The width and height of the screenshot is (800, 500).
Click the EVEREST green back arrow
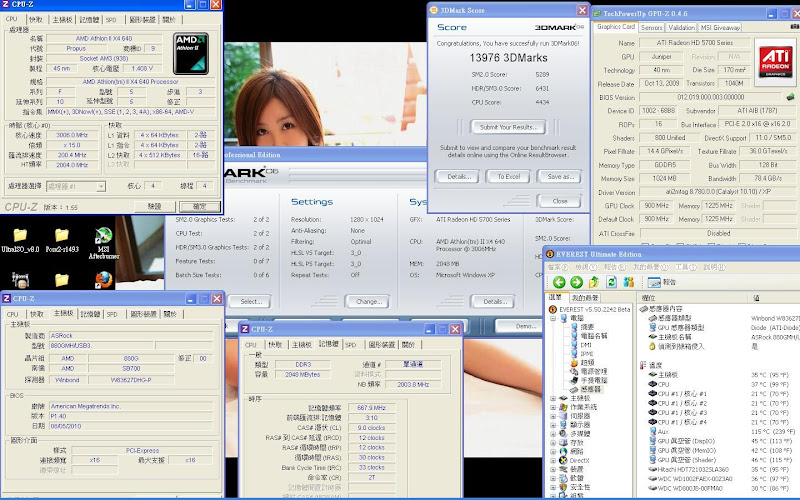pyautogui.click(x=559, y=282)
